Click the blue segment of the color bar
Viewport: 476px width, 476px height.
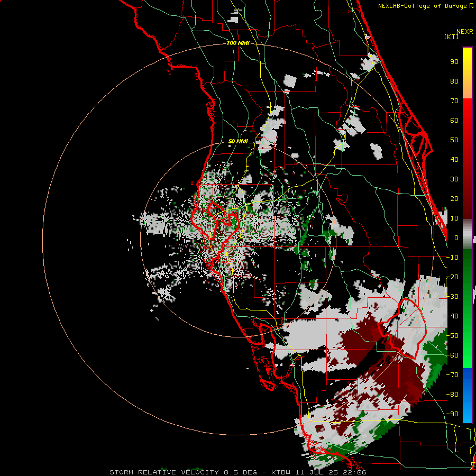pyautogui.click(x=467, y=396)
